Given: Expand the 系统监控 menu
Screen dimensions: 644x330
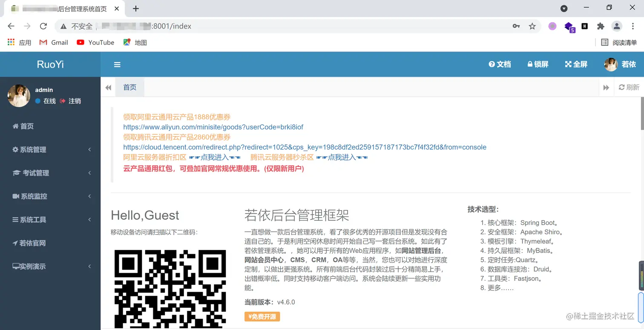Looking at the screenshot, I should (x=50, y=196).
